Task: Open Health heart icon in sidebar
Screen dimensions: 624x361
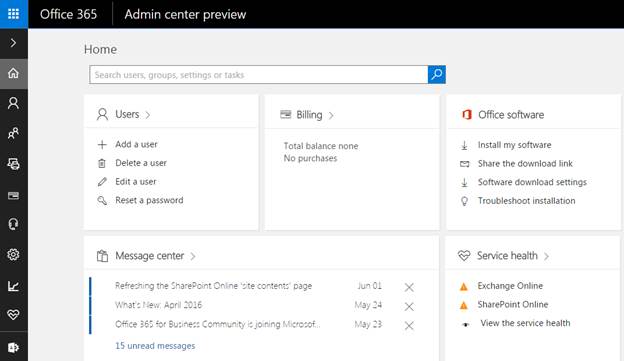Action: pos(14,315)
